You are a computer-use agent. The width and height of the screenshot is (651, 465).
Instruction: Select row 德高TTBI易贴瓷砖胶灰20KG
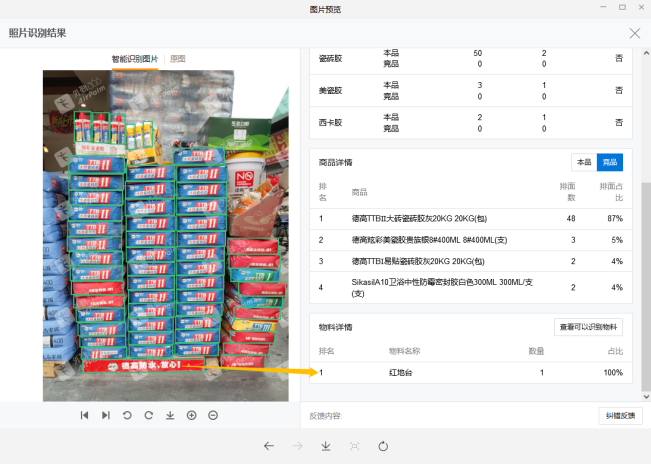(471, 261)
